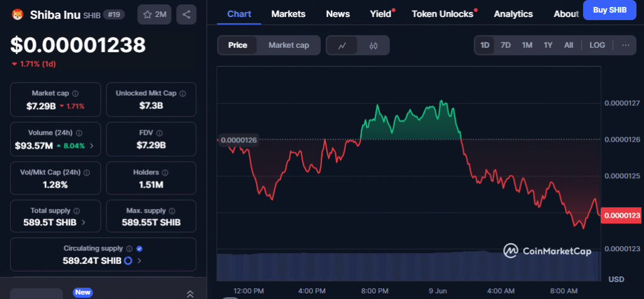
Task: Show info icon next to Market cap
Action: pos(75,93)
